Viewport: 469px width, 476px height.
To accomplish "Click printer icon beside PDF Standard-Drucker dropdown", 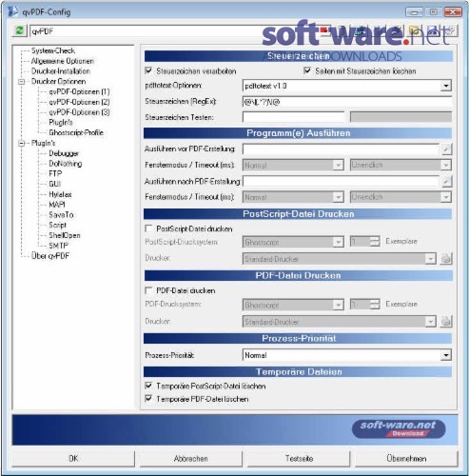I will [x=446, y=322].
